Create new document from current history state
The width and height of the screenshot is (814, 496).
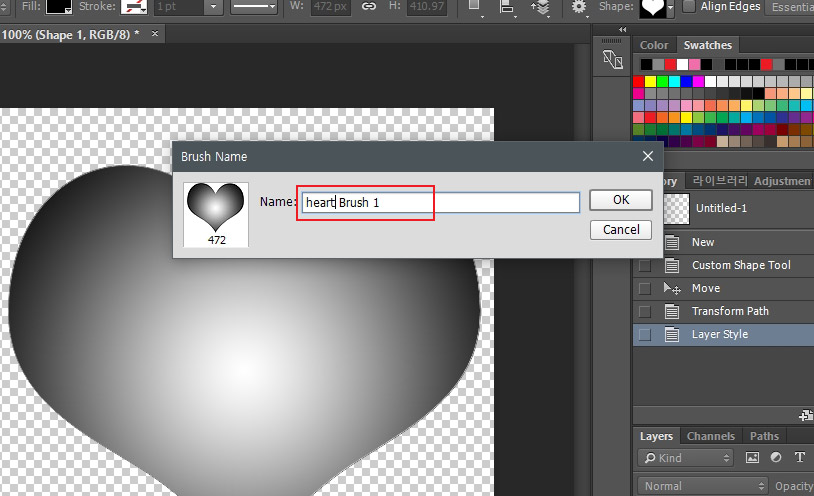[807, 415]
